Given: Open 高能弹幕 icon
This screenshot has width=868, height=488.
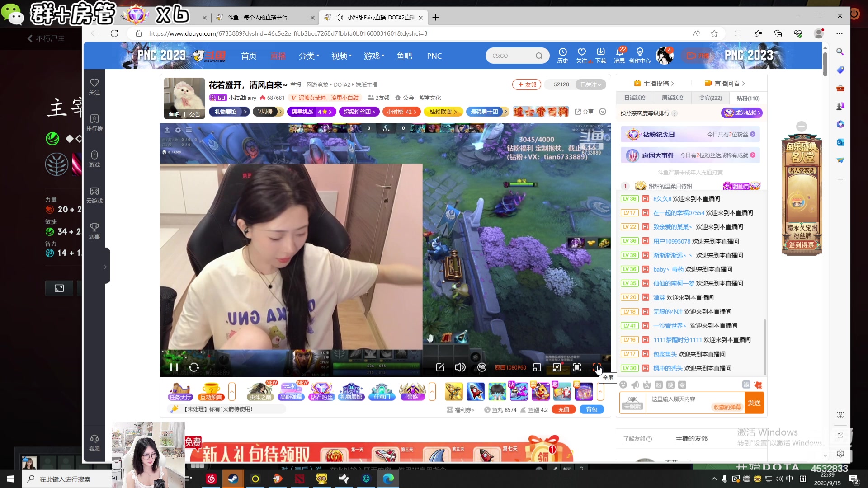Looking at the screenshot, I should coord(291,391).
